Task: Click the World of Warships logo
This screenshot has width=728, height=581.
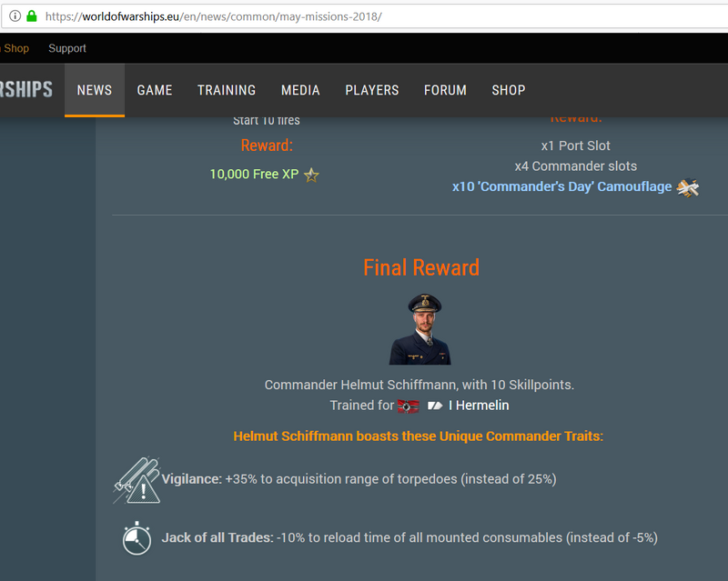Action: coord(26,89)
